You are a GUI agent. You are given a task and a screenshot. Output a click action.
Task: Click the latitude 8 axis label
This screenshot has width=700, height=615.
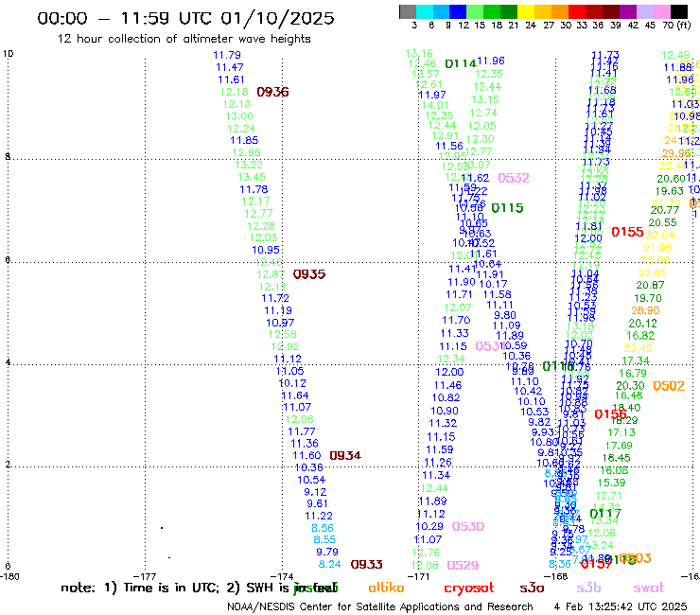[8, 157]
